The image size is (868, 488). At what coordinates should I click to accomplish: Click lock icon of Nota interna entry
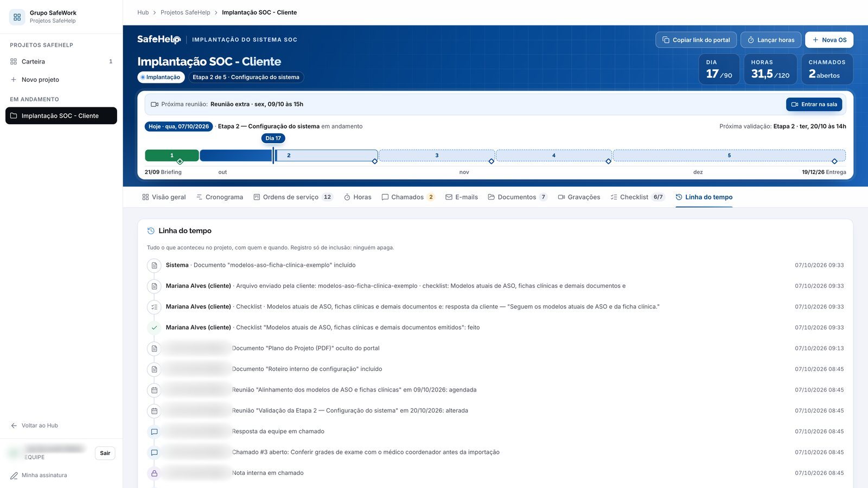pos(154,473)
